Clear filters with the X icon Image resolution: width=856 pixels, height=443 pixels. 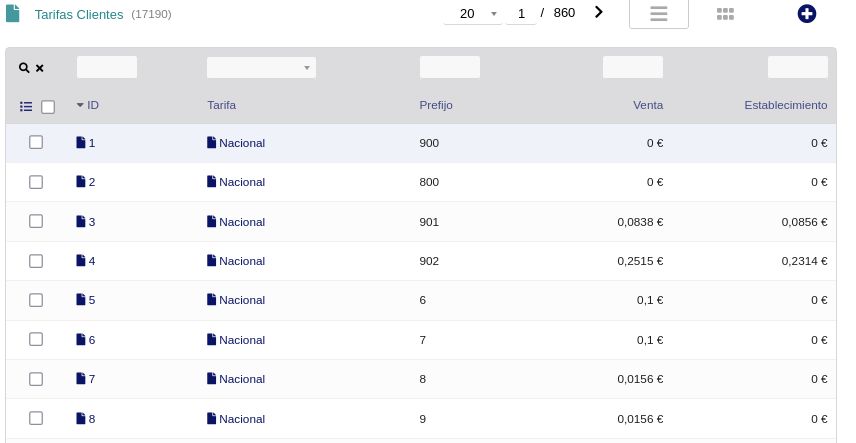pyautogui.click(x=40, y=68)
